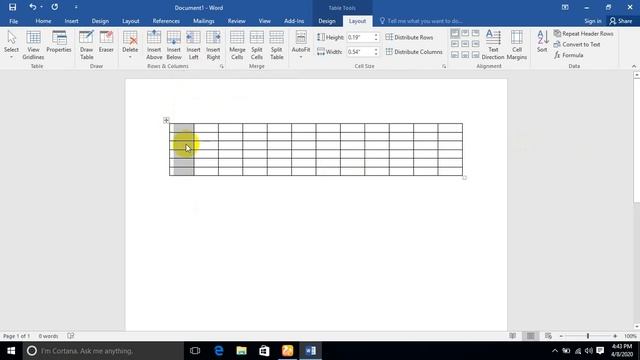640x360 pixels.
Task: Click Insert Below
Action: pos(174,44)
